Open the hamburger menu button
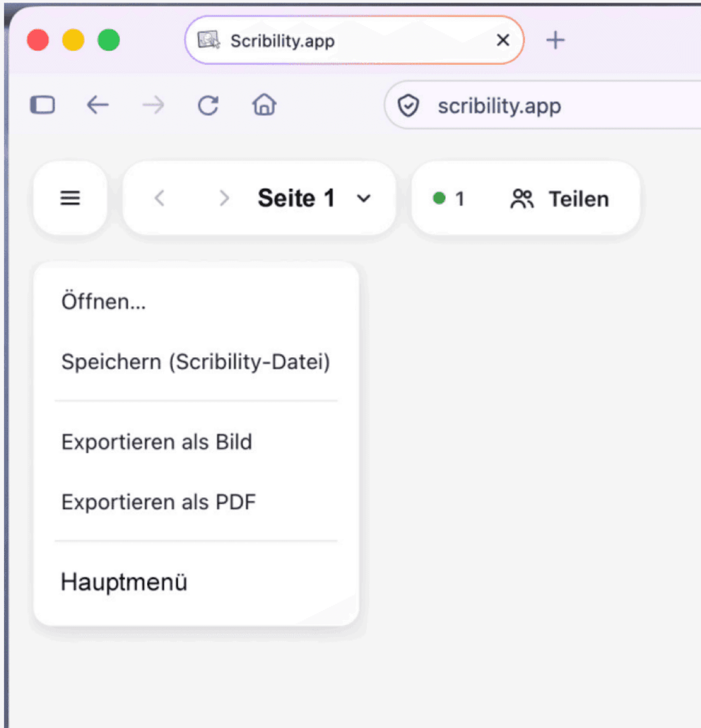 click(70, 198)
